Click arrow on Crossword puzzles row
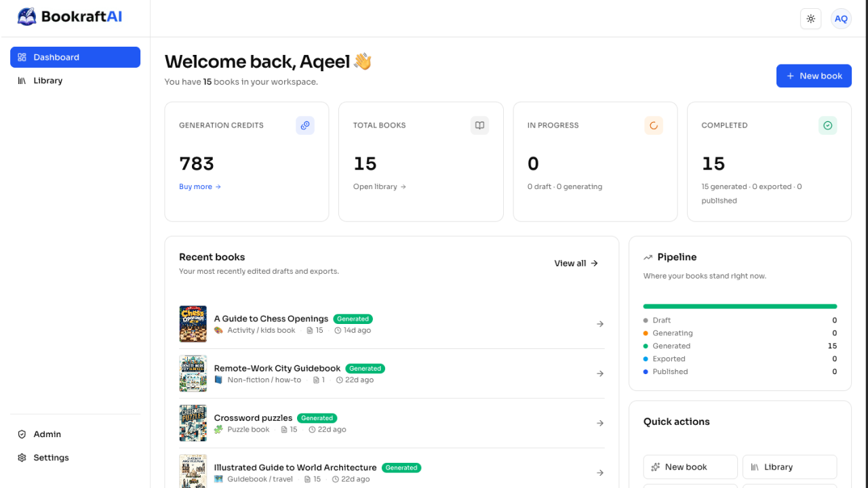The width and height of the screenshot is (868, 488). tap(600, 423)
